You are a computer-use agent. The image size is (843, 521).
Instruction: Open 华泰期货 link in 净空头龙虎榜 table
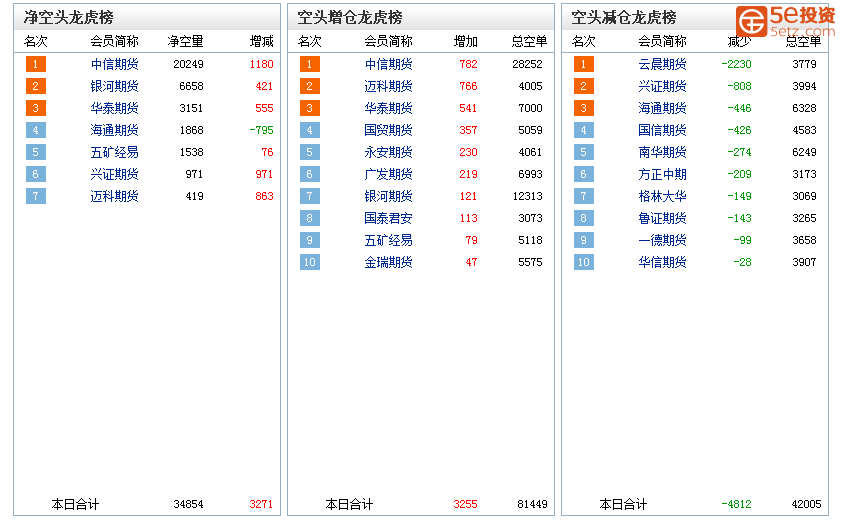tap(115, 109)
